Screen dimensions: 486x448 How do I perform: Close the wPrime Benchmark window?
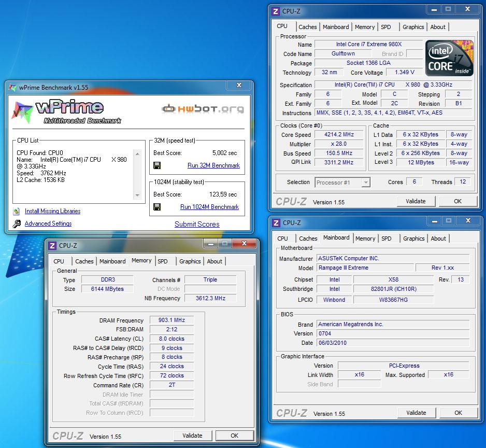[239, 85]
